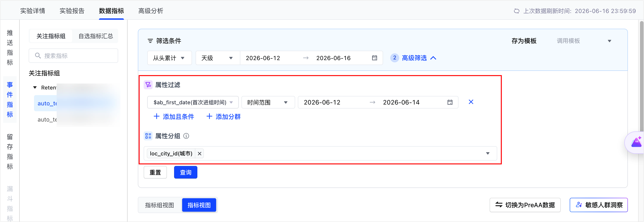Switch to 指标视图 view

coord(199,205)
